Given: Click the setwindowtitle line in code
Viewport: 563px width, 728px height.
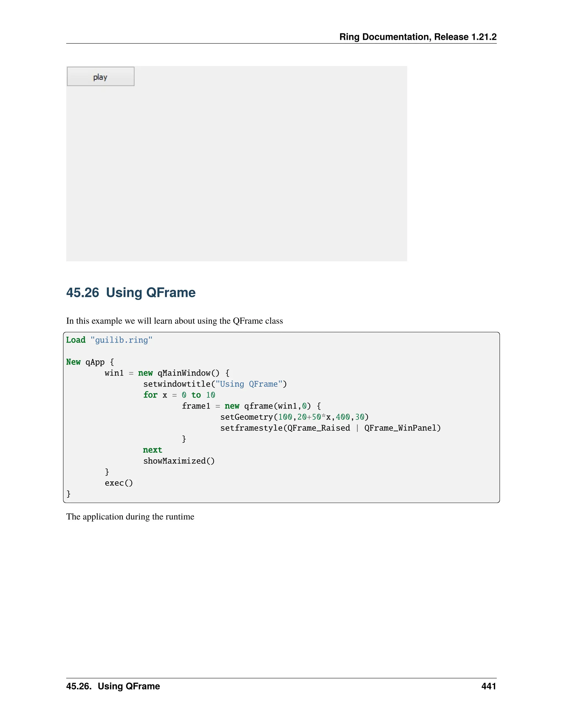Looking at the screenshot, I should pyautogui.click(x=215, y=384).
